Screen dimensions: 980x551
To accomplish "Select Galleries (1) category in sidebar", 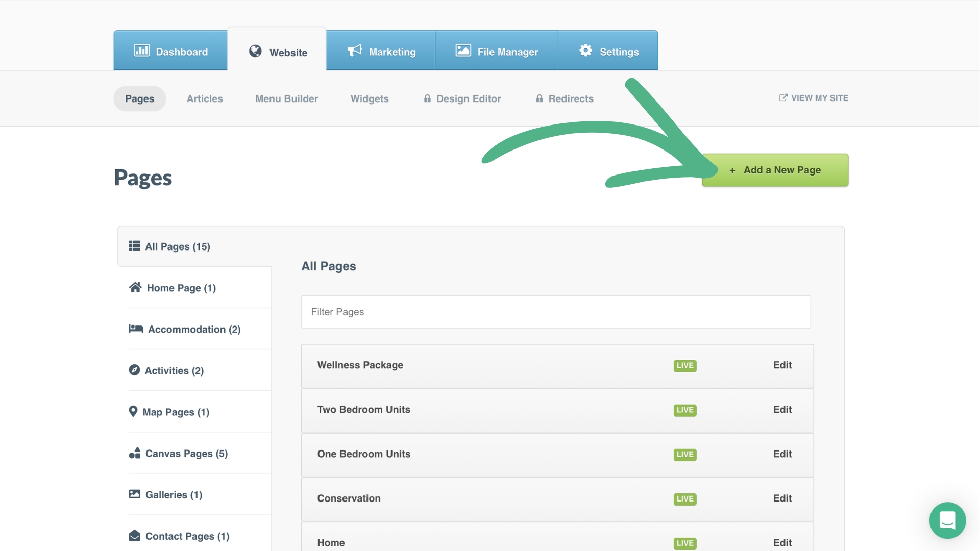I will coord(174,495).
